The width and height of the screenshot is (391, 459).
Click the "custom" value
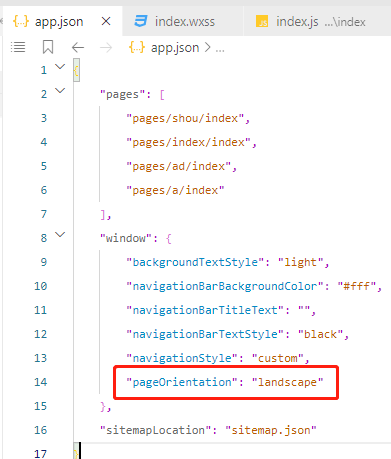pyautogui.click(x=277, y=358)
